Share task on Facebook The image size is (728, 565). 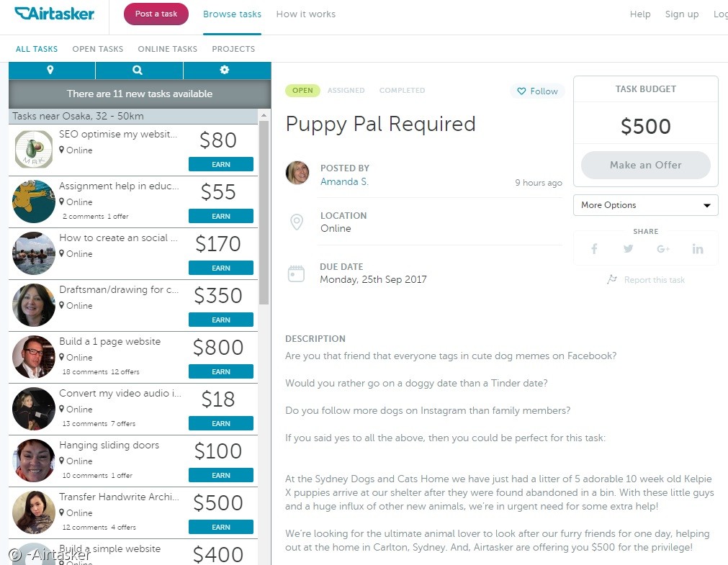[594, 249]
